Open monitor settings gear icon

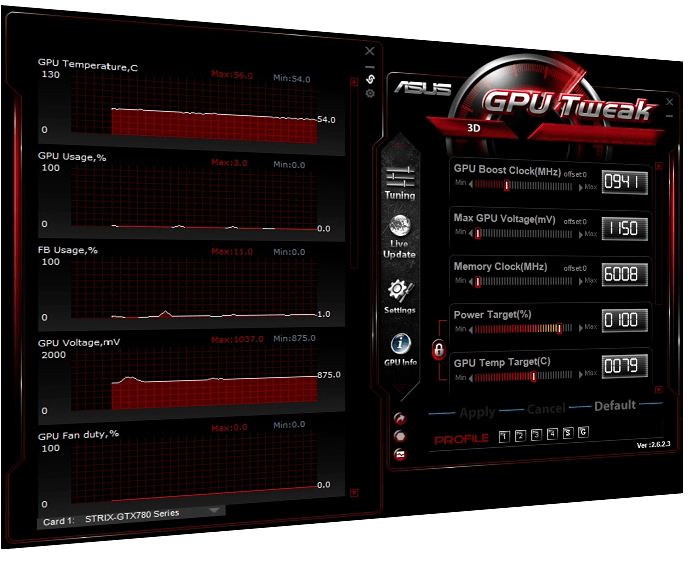370,93
